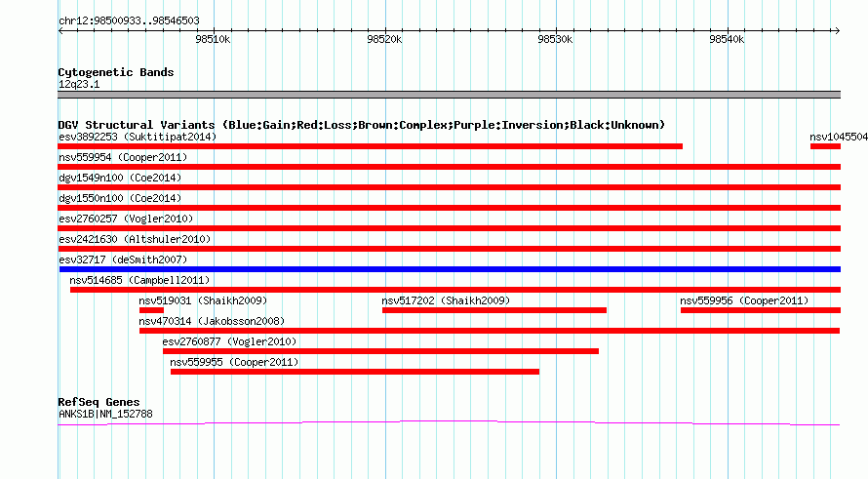Click the nsv519031 (Shaikh2009) label
868x479 pixels.
203,300
